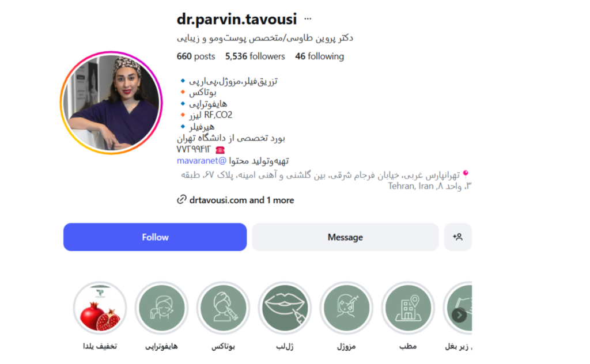Open drtavousi.com and 1 more link

[241, 200]
